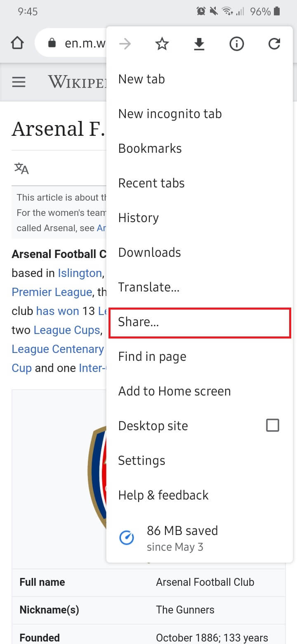This screenshot has height=644, width=297.
Task: Tap the download page icon
Action: coord(199,44)
